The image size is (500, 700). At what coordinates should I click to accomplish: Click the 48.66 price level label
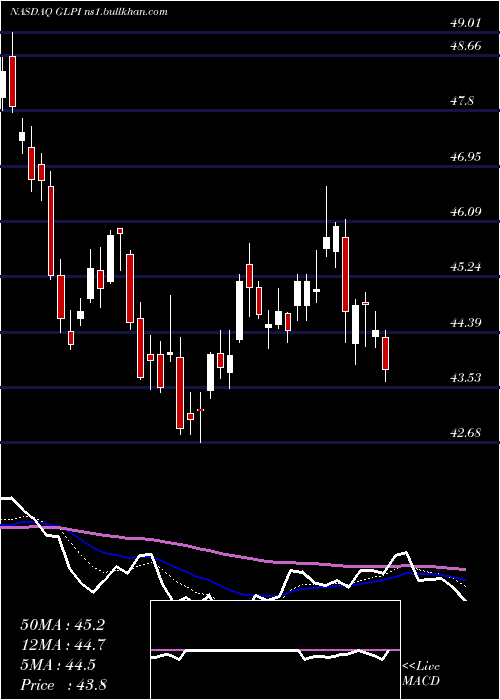[466, 46]
